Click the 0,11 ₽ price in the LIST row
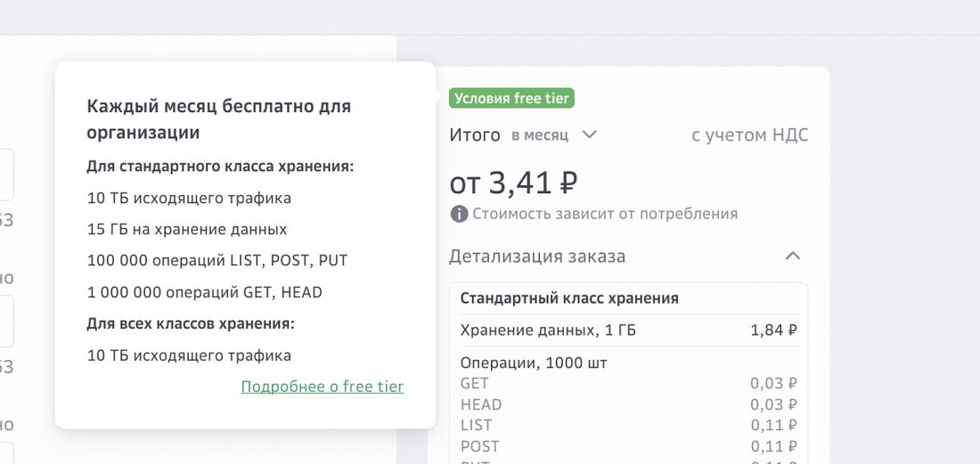This screenshot has height=464, width=980. click(x=773, y=426)
